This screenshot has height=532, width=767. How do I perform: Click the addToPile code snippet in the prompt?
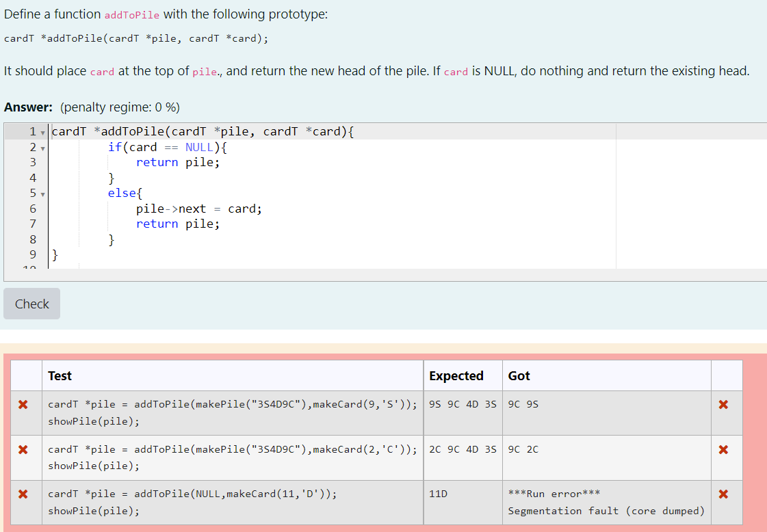coord(131,14)
